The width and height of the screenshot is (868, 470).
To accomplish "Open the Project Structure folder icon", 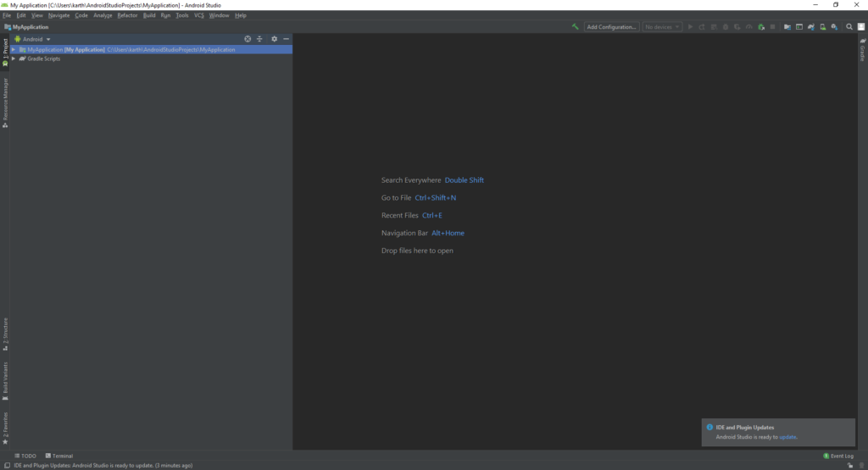I will pos(787,26).
